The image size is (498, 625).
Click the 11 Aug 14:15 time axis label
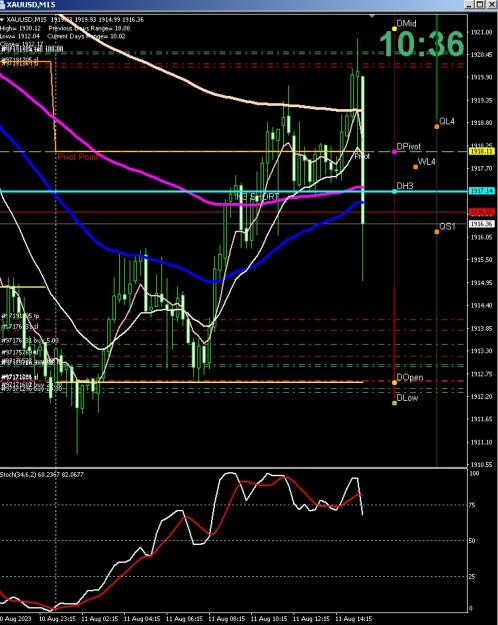tap(353, 619)
